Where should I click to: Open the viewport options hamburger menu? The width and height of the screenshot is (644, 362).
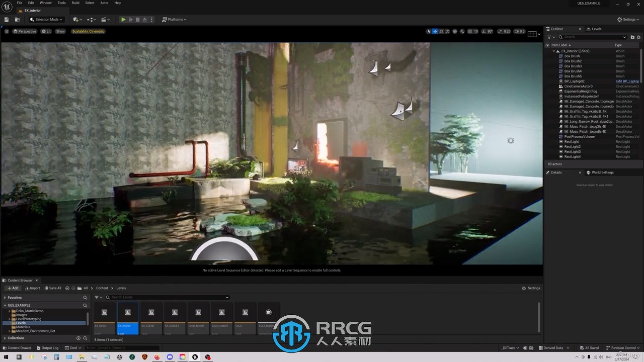click(7, 31)
